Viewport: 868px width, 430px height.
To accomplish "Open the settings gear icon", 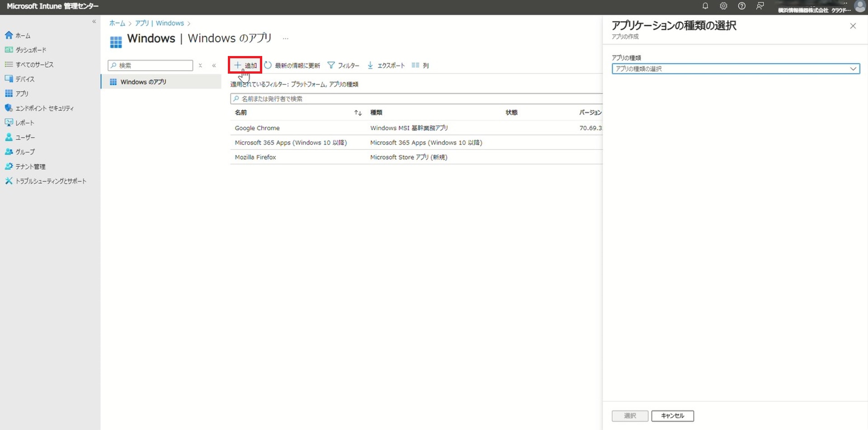I will 723,6.
